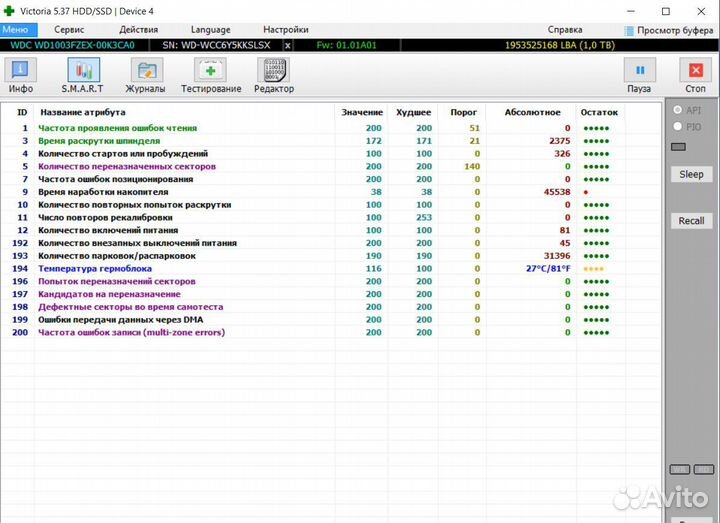Open the Сервис menu
The image size is (720, 523).
click(x=69, y=30)
